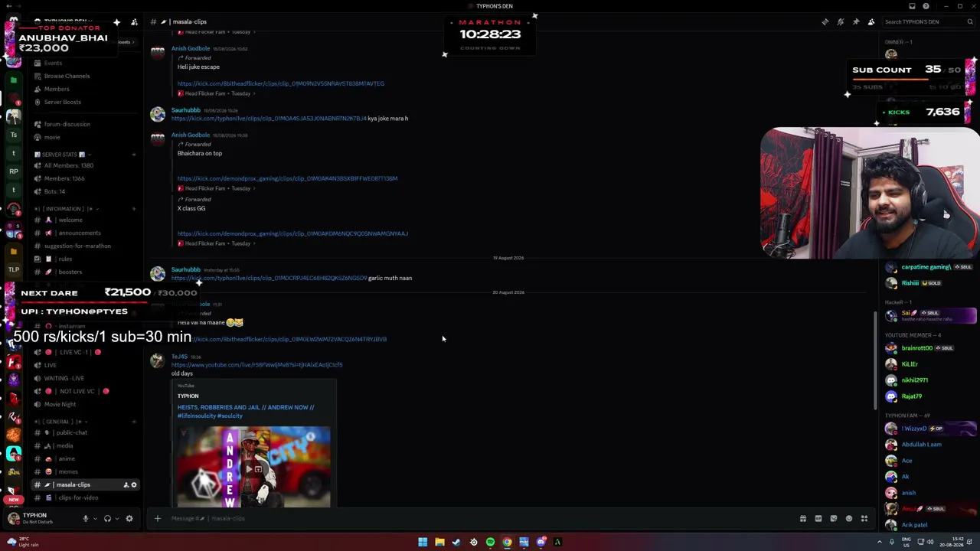
Task: Toggle channel notification mute bell
Action: point(840,21)
